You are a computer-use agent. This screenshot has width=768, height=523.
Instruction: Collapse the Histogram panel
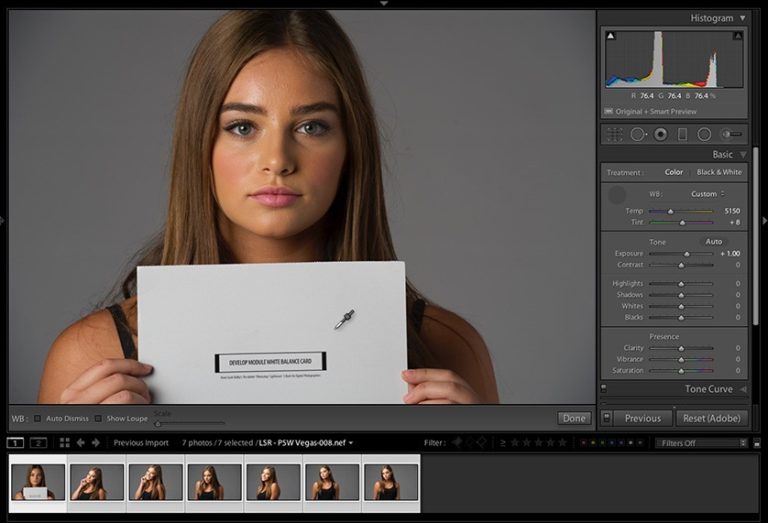coord(741,18)
